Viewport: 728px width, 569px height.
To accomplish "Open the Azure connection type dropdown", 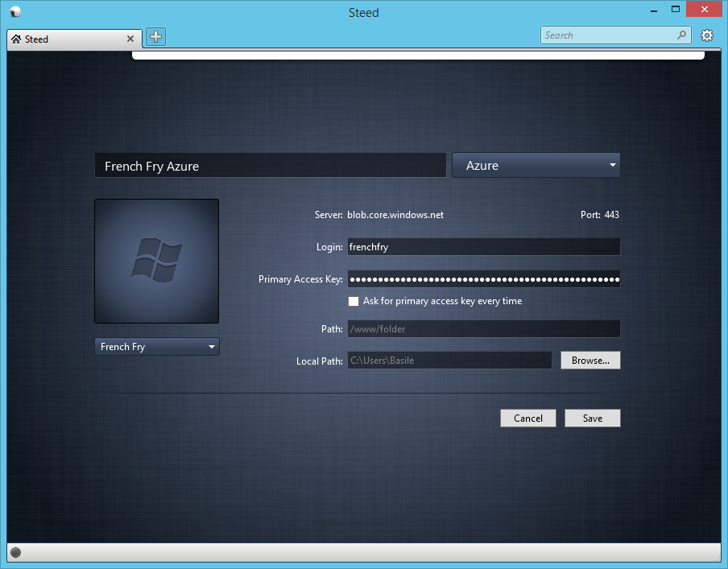I will click(x=536, y=165).
